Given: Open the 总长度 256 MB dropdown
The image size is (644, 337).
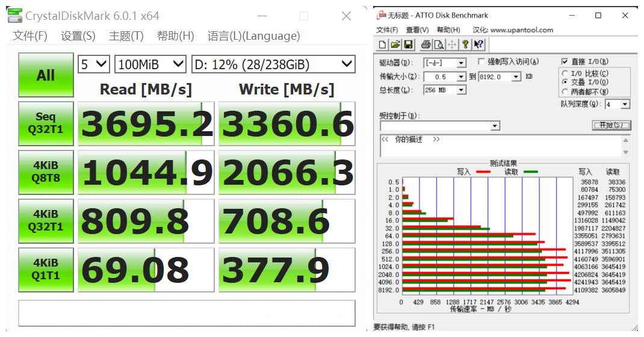Looking at the screenshot, I should coord(462,90).
